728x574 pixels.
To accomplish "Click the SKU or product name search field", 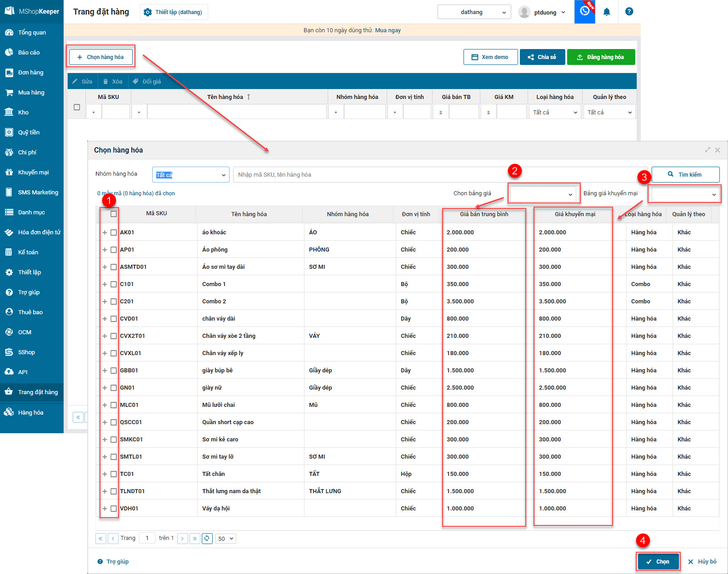I will [x=440, y=175].
